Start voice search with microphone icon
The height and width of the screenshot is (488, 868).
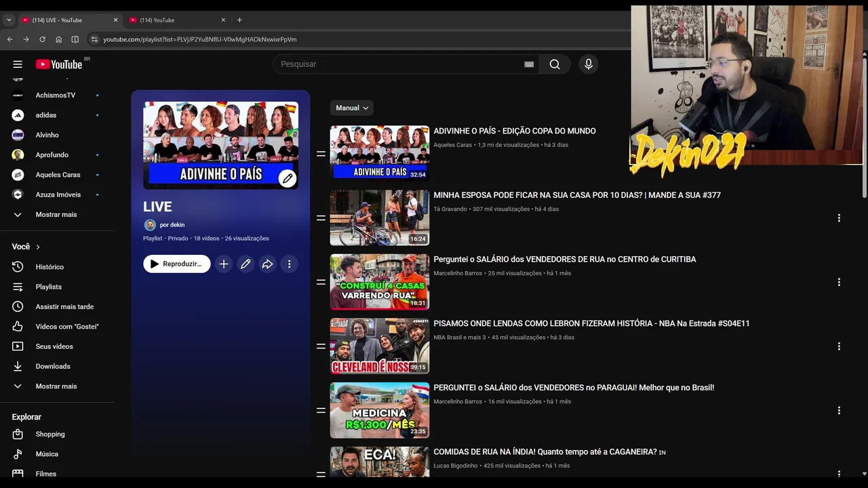589,64
